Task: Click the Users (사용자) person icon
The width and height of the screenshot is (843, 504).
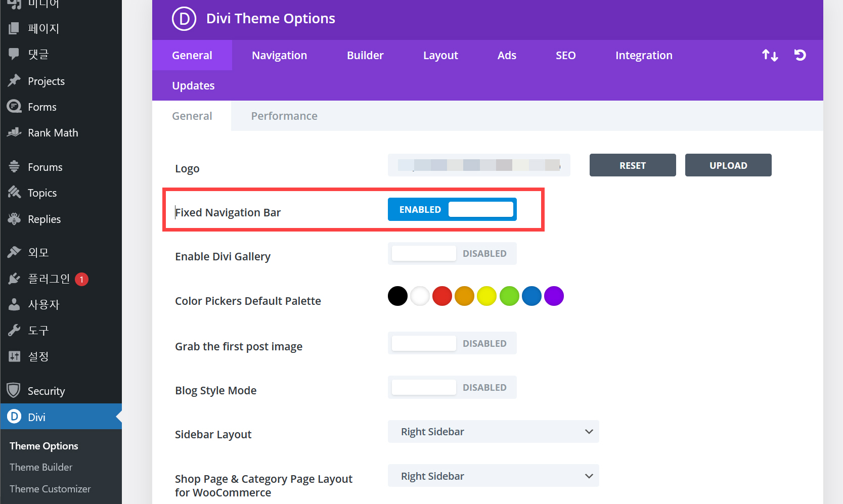Action: pos(14,304)
